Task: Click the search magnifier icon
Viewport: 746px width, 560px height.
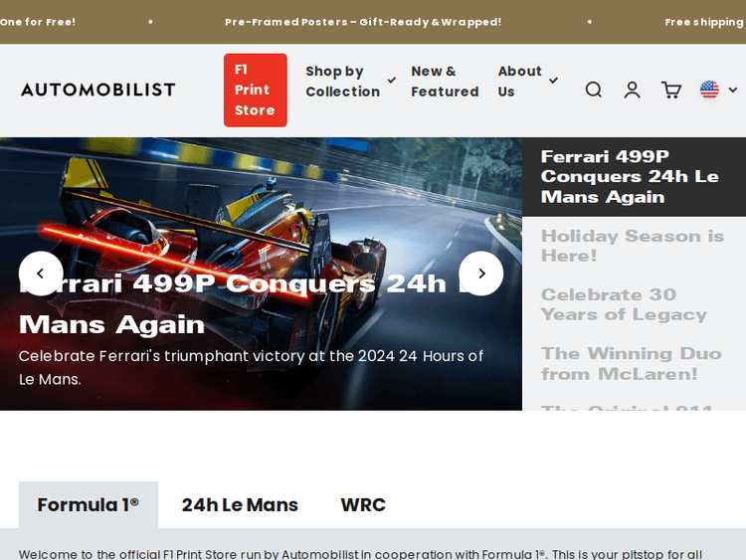Action: coord(594,90)
